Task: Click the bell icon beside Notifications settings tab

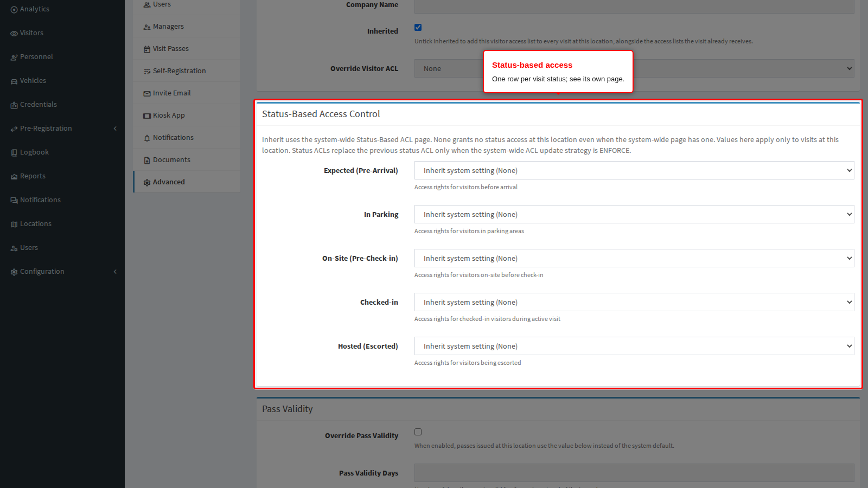Action: click(147, 138)
